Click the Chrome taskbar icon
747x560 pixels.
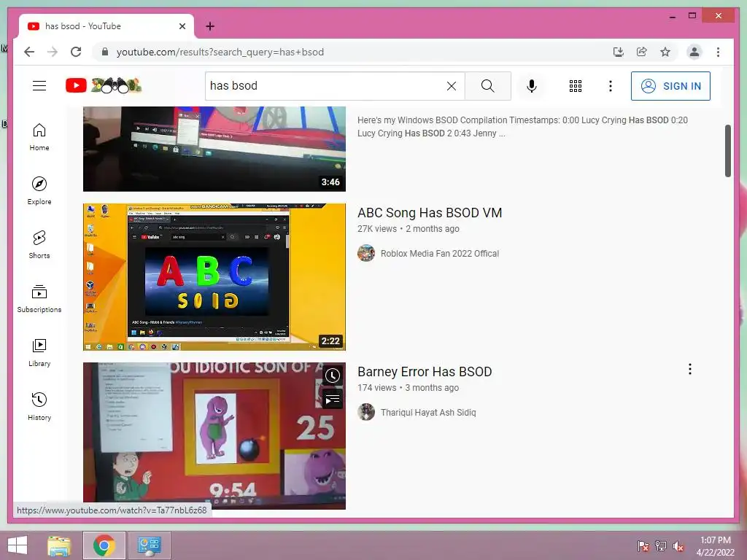104,545
